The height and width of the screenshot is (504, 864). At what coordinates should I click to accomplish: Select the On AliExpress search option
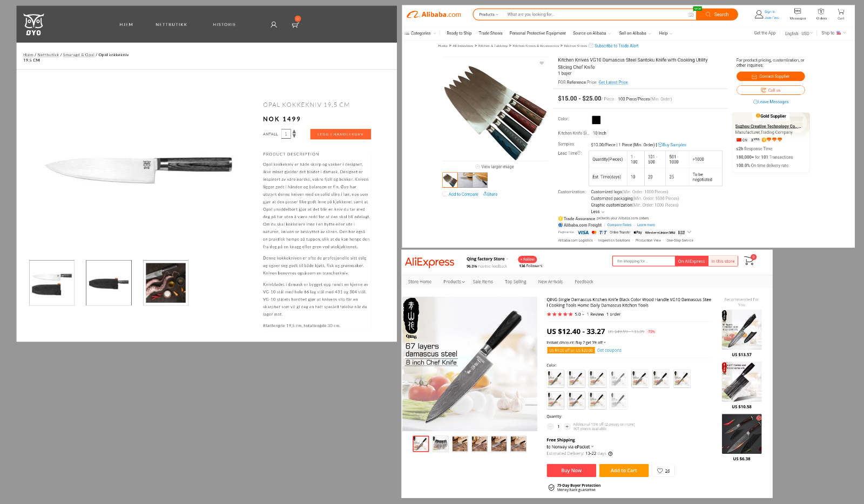pos(691,261)
